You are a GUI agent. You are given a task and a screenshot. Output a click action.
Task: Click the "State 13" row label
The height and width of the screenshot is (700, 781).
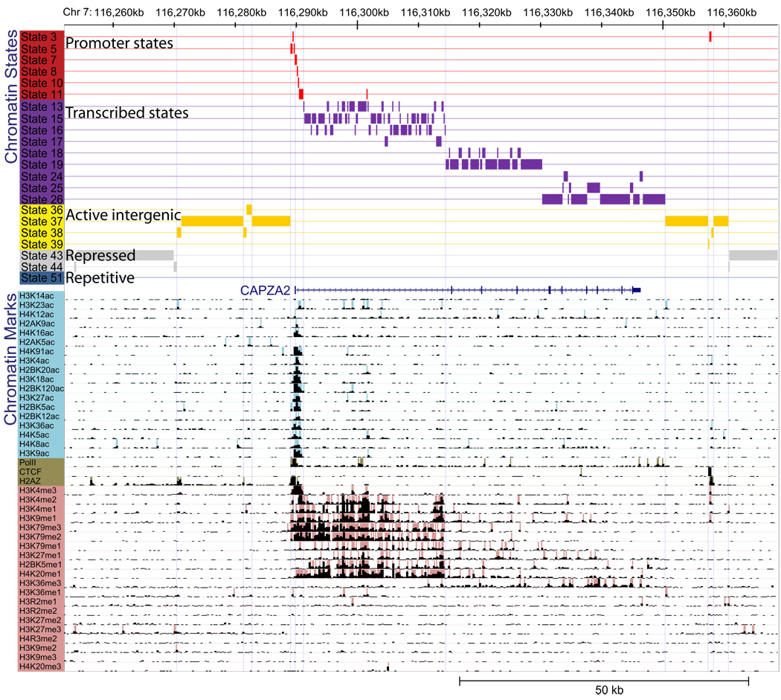click(x=42, y=107)
